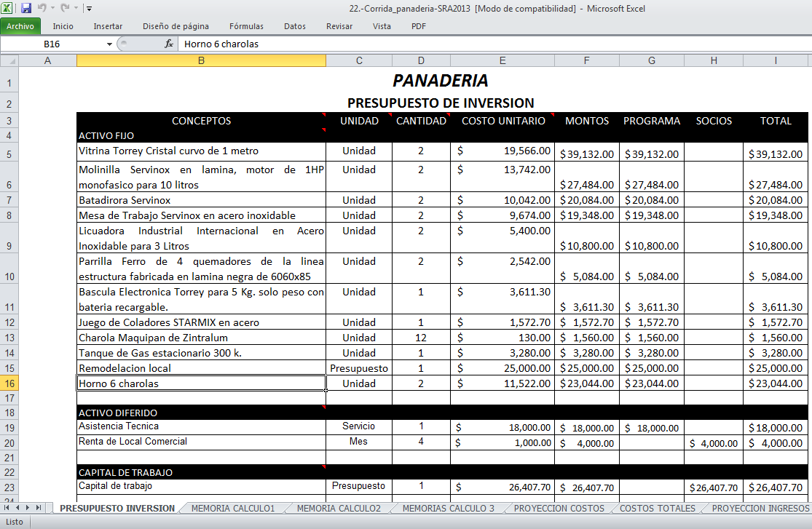Viewport: 812px width, 529px height.
Task: Select all cells using the corner button
Action: tap(10, 61)
